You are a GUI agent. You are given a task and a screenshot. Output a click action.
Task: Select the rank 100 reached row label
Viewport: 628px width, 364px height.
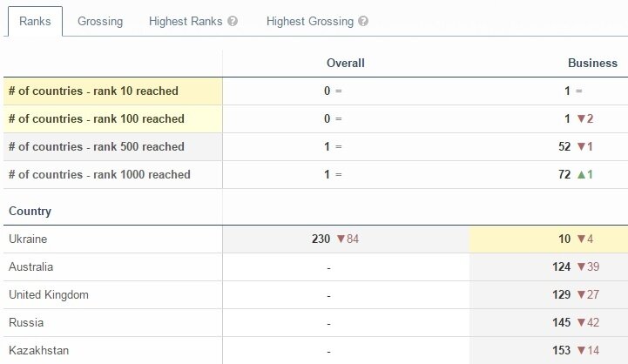tap(96, 118)
